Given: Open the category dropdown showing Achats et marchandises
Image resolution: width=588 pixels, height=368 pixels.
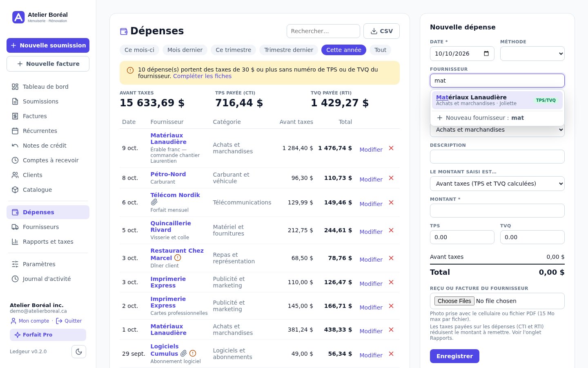Looking at the screenshot, I should pos(497,130).
